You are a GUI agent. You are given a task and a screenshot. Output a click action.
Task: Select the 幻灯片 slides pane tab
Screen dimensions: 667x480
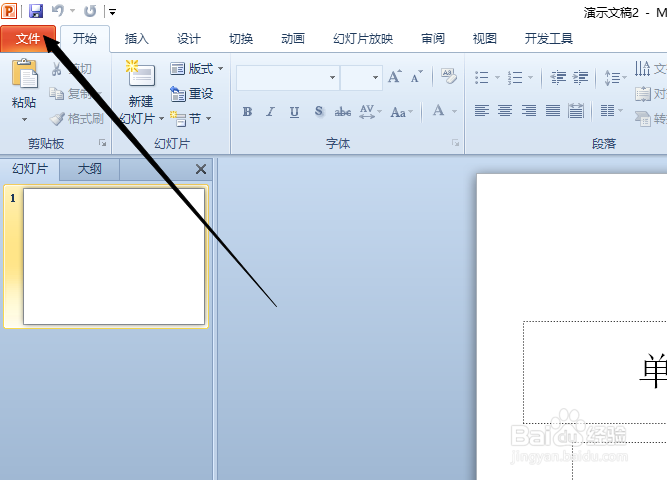[x=30, y=169]
